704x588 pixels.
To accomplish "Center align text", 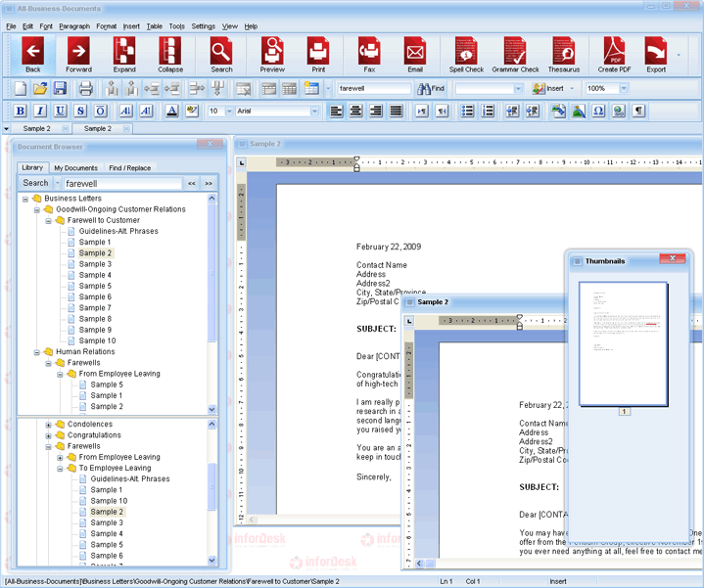I will pyautogui.click(x=356, y=111).
